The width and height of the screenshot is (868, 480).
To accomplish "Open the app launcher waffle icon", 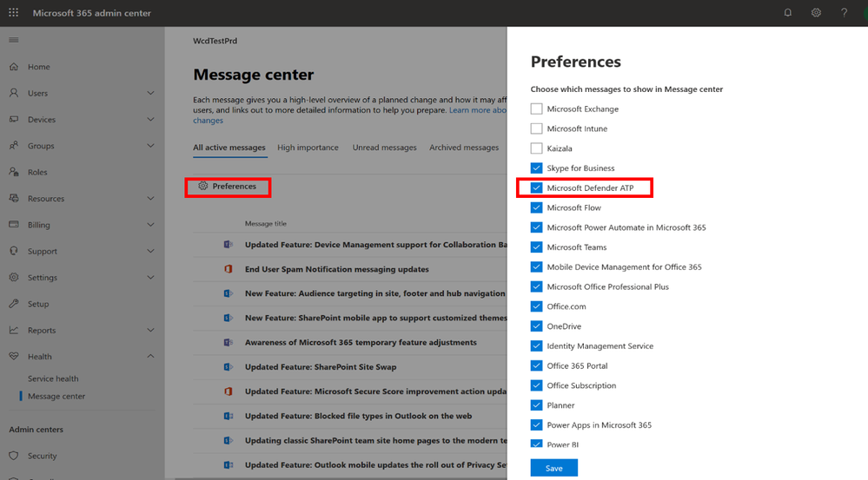I will [13, 12].
